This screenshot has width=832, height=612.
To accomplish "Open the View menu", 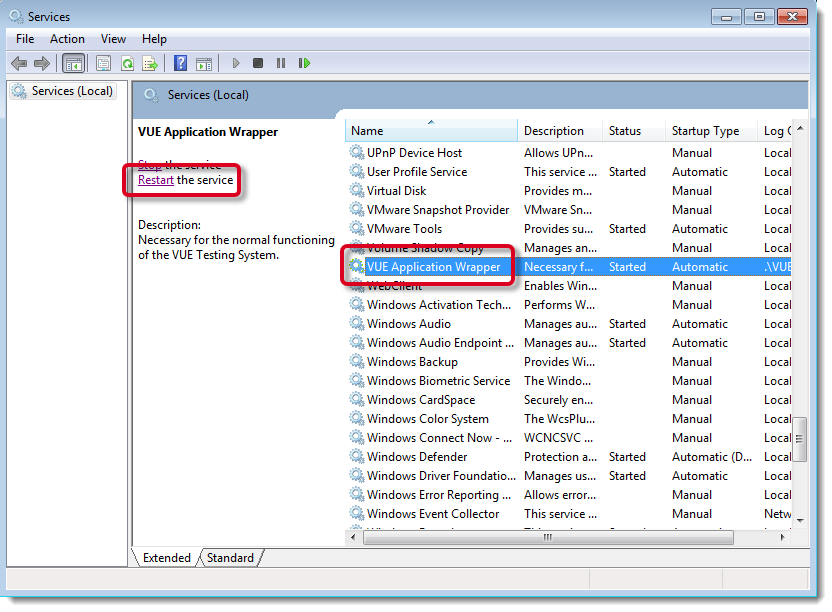I will (114, 39).
